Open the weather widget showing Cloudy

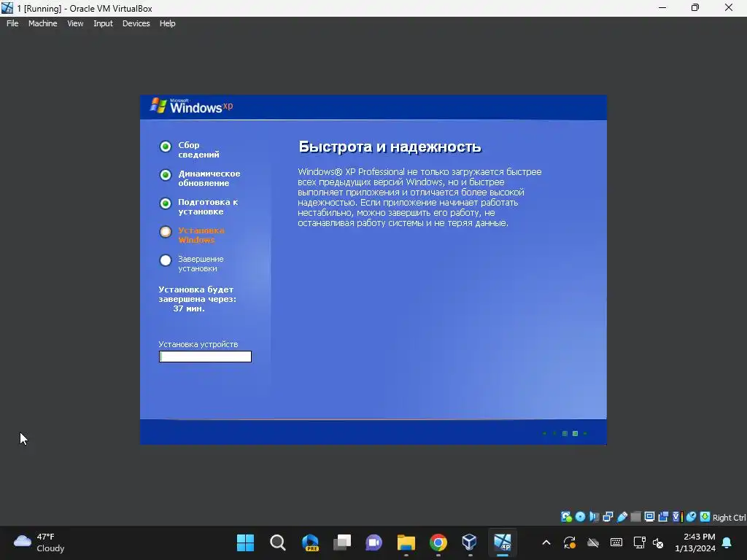tap(39, 542)
